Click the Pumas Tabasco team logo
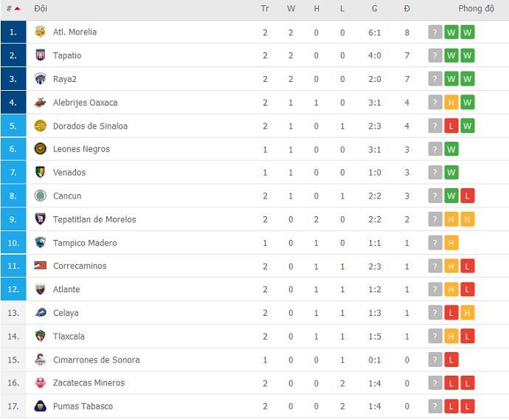The image size is (509, 420). pos(41,407)
